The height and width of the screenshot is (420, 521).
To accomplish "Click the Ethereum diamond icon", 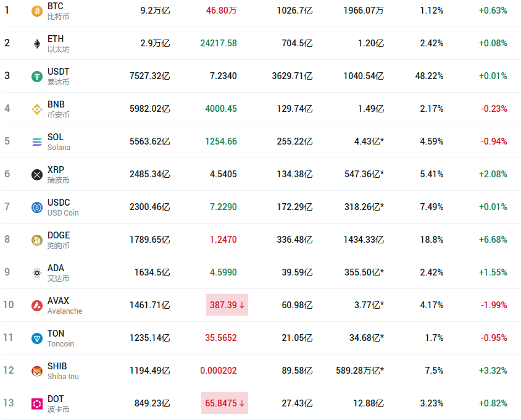I will pyautogui.click(x=37, y=43).
